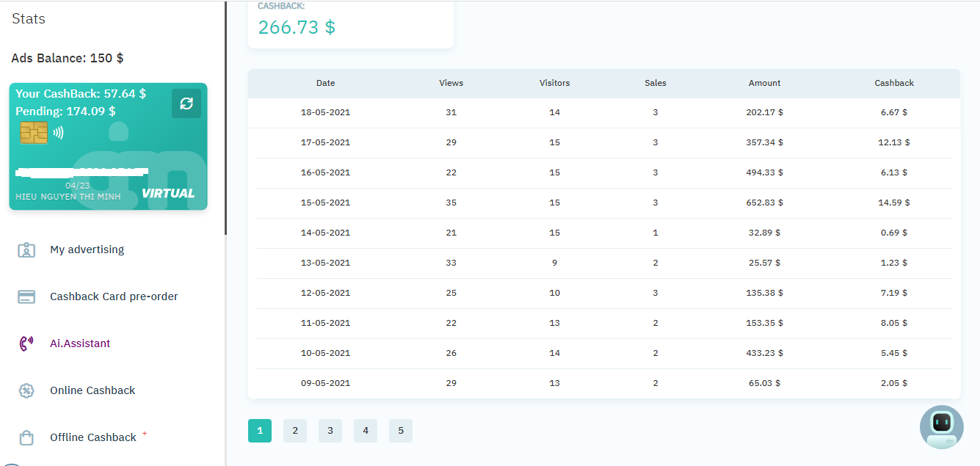This screenshot has width=980, height=466.
Task: Click the Online Cashback percent icon
Action: pyautogui.click(x=26, y=390)
